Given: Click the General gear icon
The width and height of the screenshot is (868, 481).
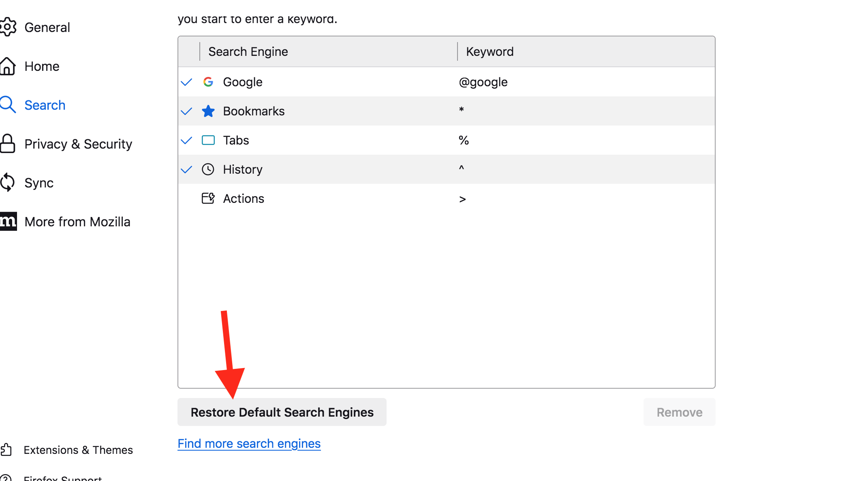Looking at the screenshot, I should coord(8,27).
